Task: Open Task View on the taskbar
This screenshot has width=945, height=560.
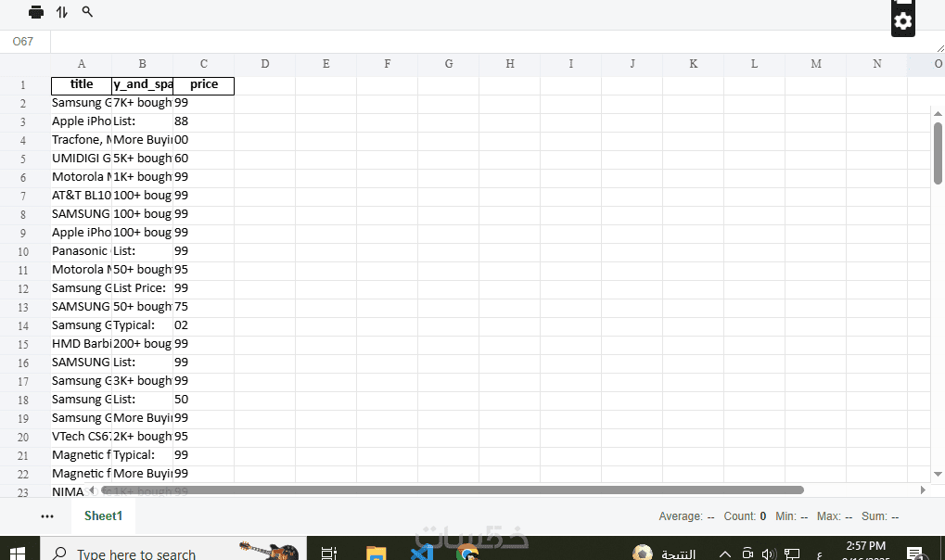Action: (329, 553)
